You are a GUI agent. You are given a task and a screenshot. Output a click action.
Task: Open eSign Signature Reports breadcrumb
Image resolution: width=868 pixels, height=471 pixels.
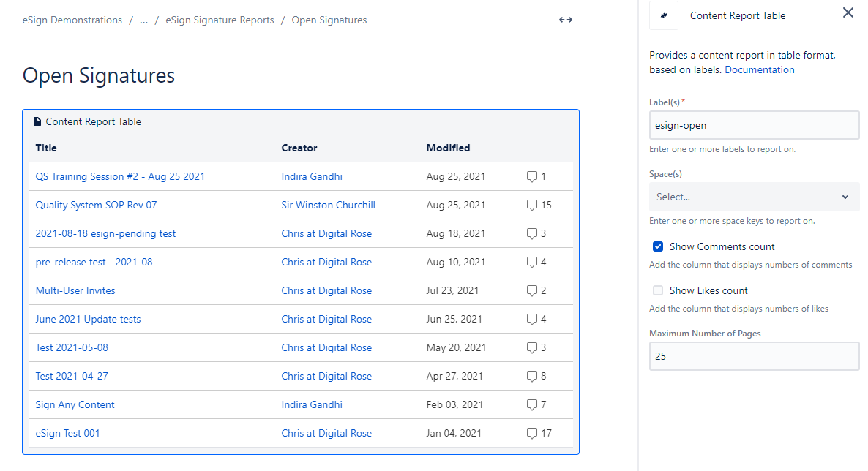pyautogui.click(x=220, y=20)
